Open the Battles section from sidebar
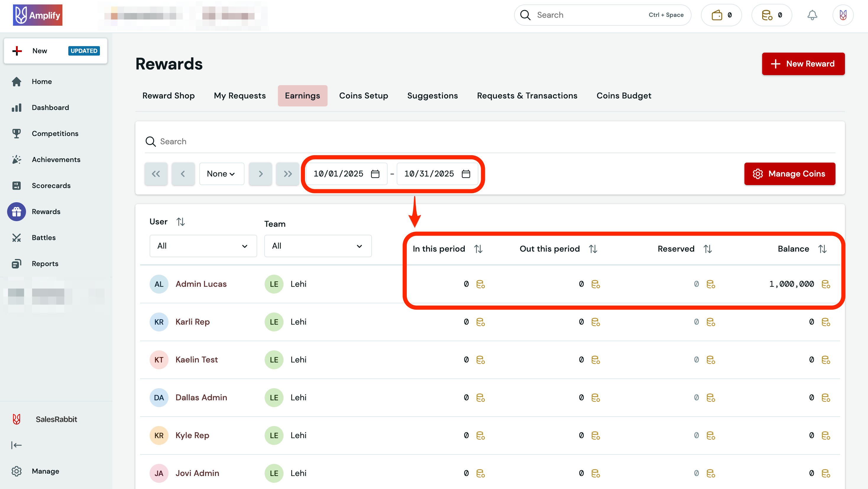The height and width of the screenshot is (489, 868). pyautogui.click(x=43, y=237)
